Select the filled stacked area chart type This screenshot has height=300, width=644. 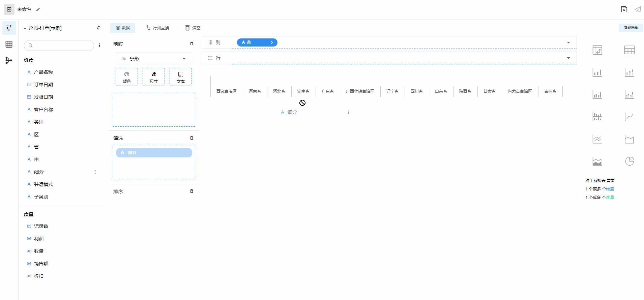point(597,161)
